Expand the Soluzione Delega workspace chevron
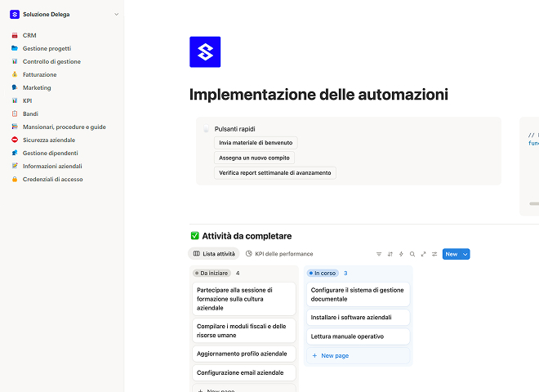Image resolution: width=539 pixels, height=392 pixels. (116, 15)
